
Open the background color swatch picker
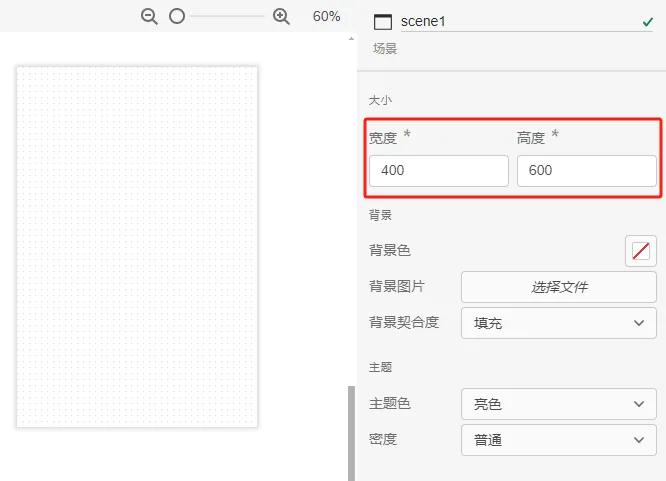pos(641,251)
